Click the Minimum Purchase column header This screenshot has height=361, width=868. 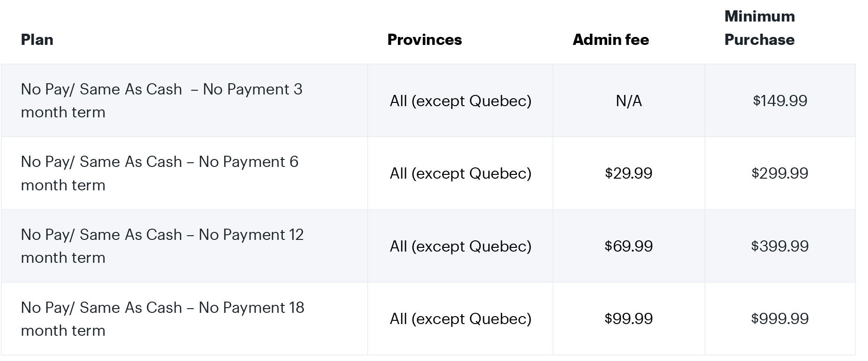click(x=759, y=28)
